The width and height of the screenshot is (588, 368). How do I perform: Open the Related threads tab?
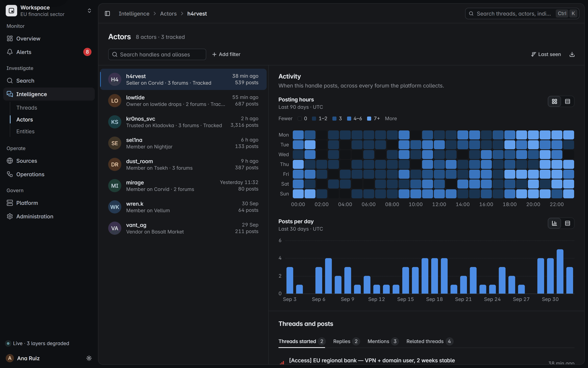pyautogui.click(x=430, y=341)
